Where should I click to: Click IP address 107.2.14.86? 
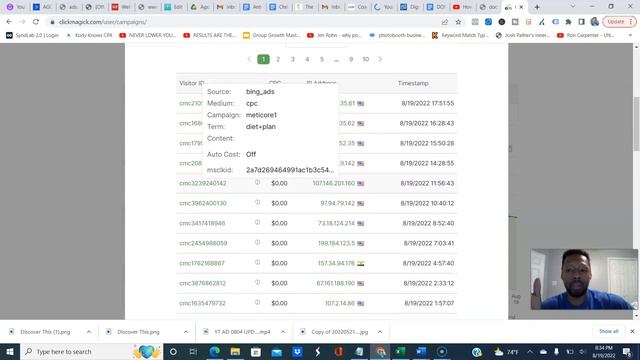340,303
